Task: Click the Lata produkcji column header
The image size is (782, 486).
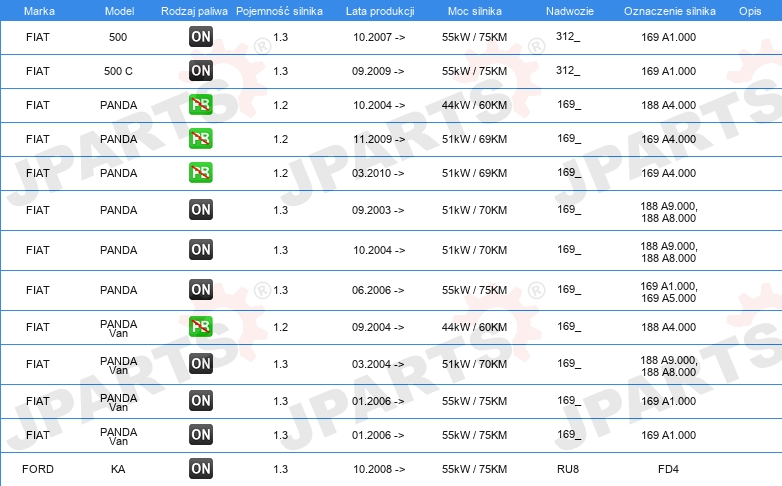Action: point(380,11)
